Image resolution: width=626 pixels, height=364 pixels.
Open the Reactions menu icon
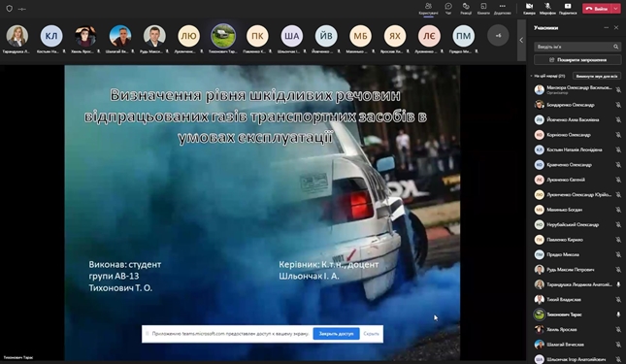coord(466,8)
